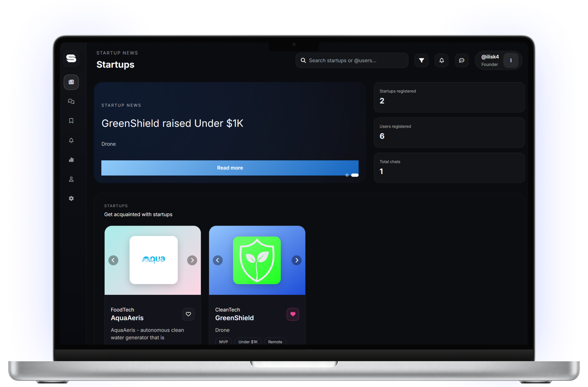
Task: Click the S logo home
Action: coord(71,58)
